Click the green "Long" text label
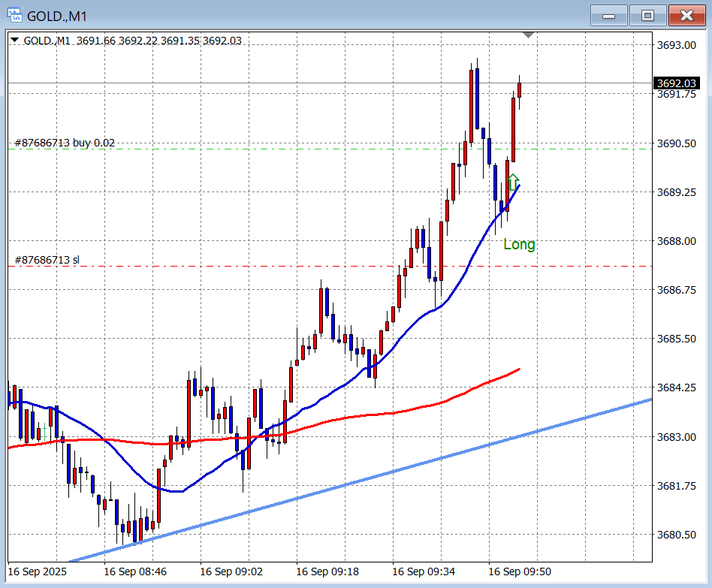 [519, 244]
